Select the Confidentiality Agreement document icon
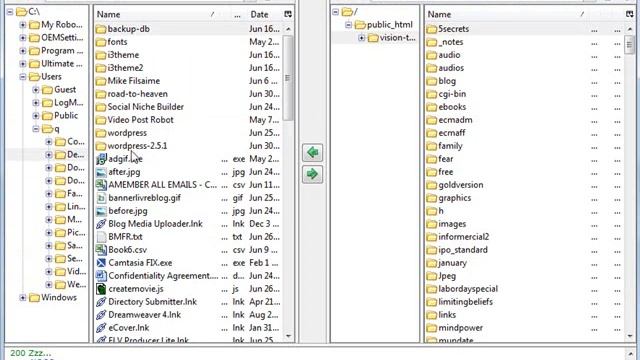Viewport: 640px width, 360px height. pyautogui.click(x=101, y=276)
